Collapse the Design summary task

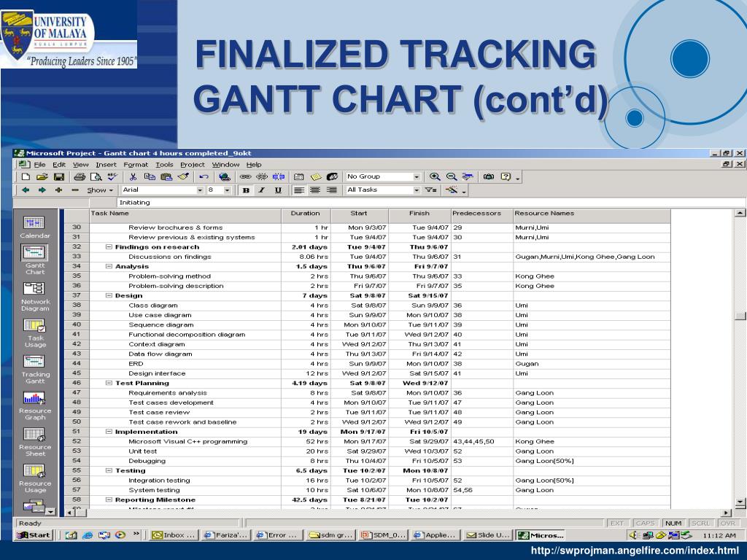pos(109,296)
